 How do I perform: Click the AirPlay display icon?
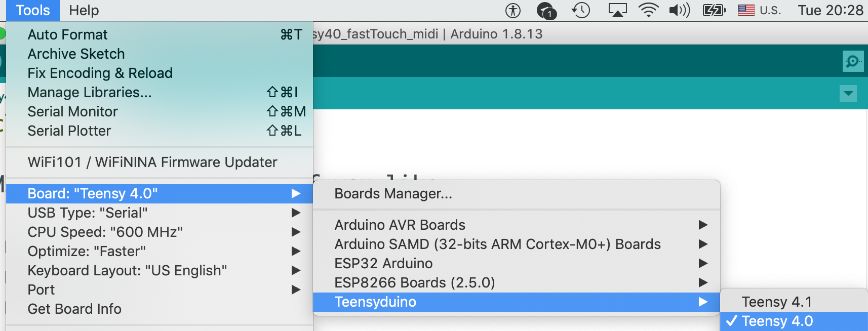click(x=617, y=10)
